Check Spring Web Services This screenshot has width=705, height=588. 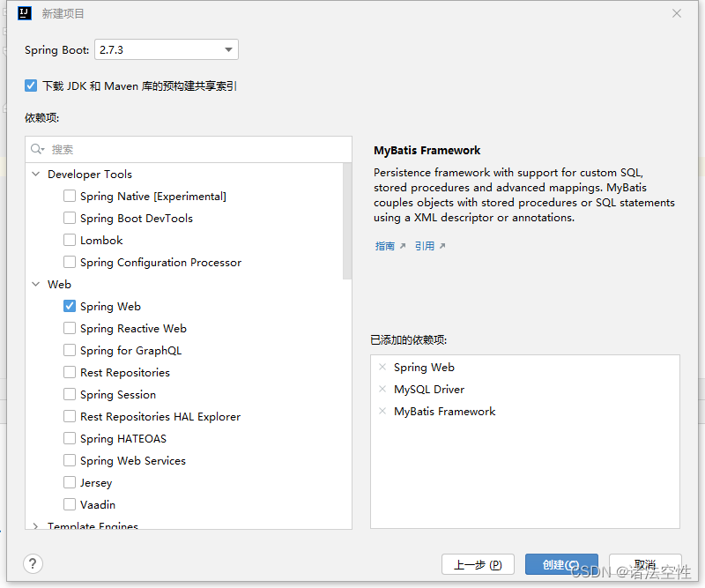pyautogui.click(x=70, y=461)
